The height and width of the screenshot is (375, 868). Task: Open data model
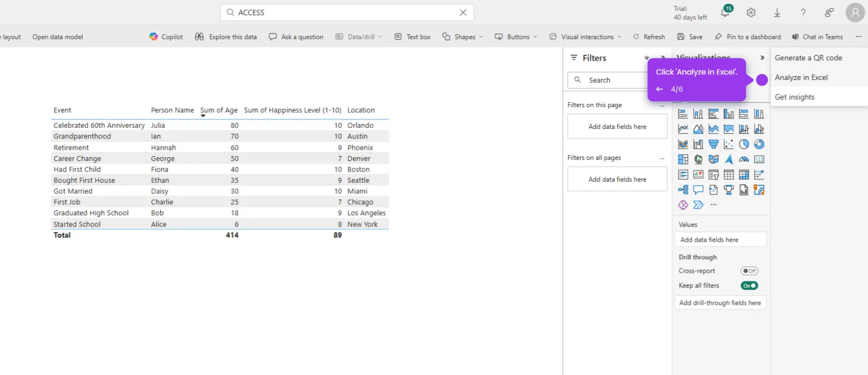coord(57,37)
